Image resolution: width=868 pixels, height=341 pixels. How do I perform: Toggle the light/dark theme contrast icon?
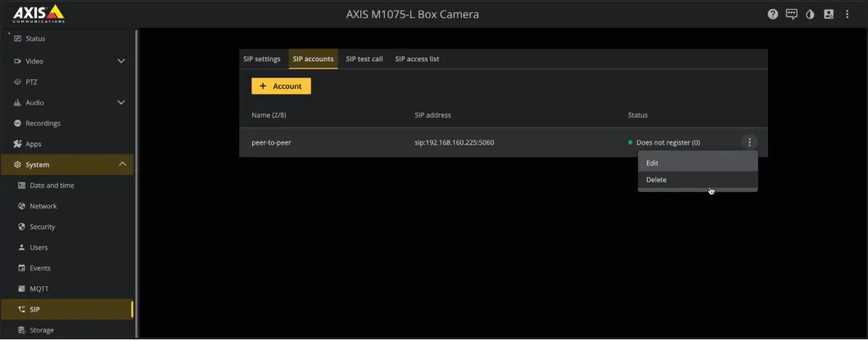810,15
